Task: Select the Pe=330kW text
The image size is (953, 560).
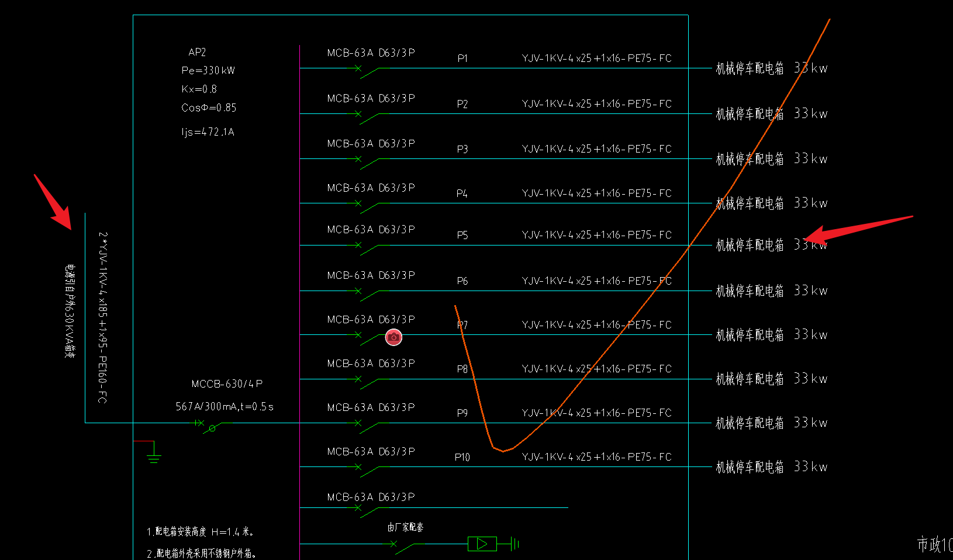Action: pos(208,70)
